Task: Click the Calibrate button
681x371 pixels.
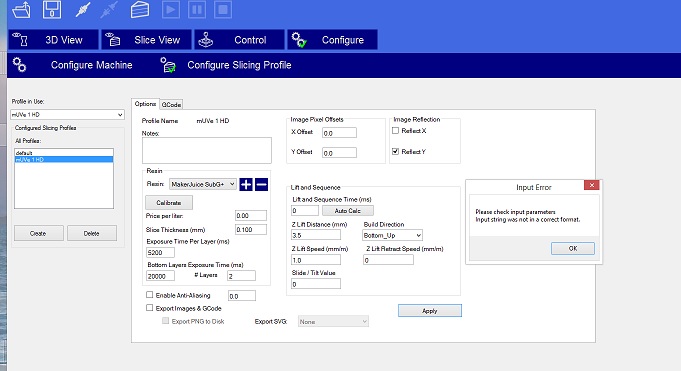Action: click(169, 203)
